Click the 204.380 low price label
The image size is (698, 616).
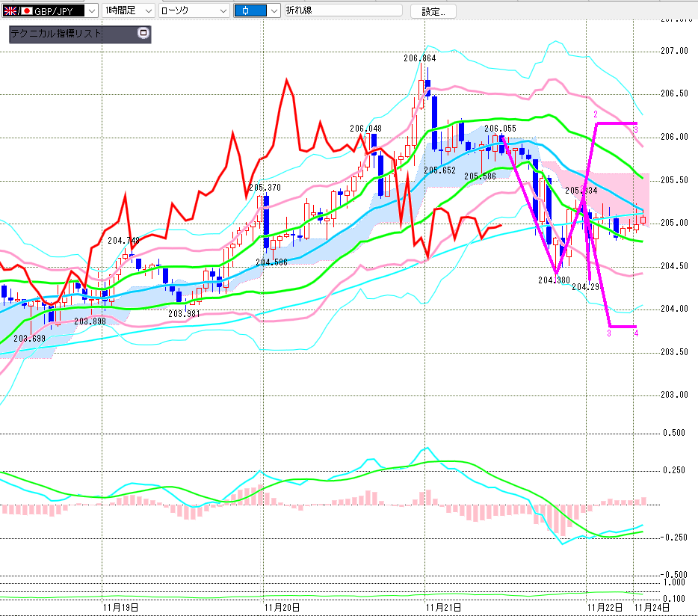click(554, 280)
